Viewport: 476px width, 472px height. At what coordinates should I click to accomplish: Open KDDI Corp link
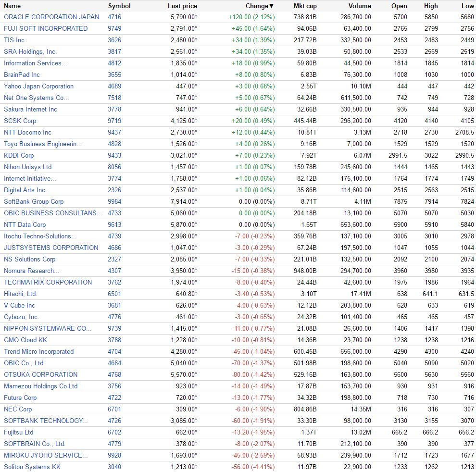point(19,155)
